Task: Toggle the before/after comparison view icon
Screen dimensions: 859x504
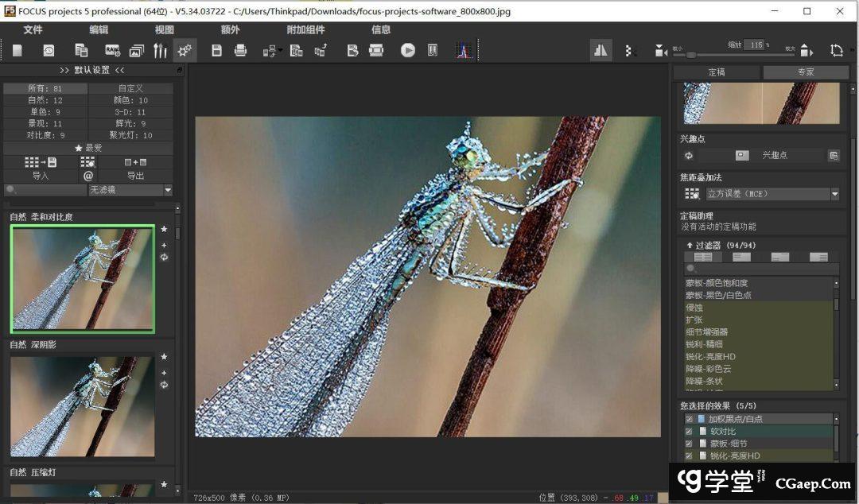Action: pos(601,50)
